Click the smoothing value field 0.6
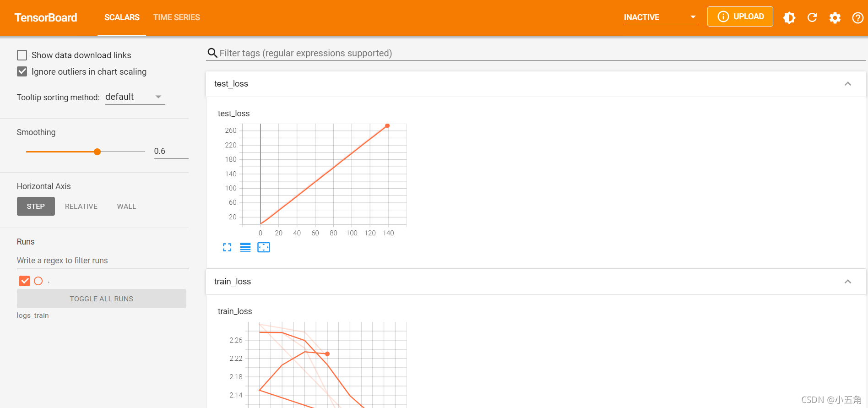The width and height of the screenshot is (868, 408). [x=171, y=151]
